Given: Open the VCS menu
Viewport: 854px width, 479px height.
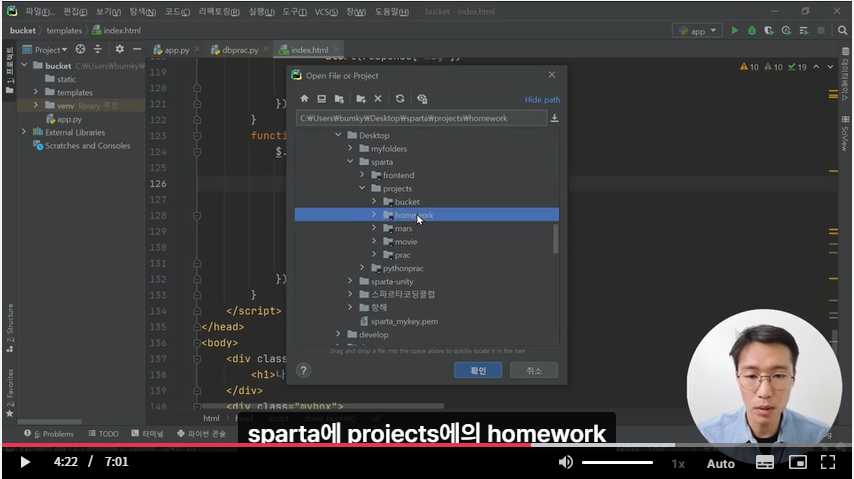Looking at the screenshot, I should [326, 11].
